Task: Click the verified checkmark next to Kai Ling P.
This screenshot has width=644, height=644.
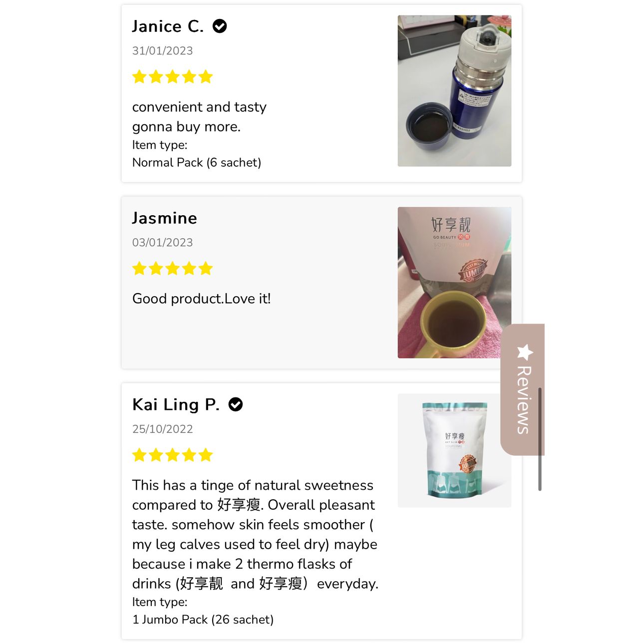Action: click(x=236, y=404)
